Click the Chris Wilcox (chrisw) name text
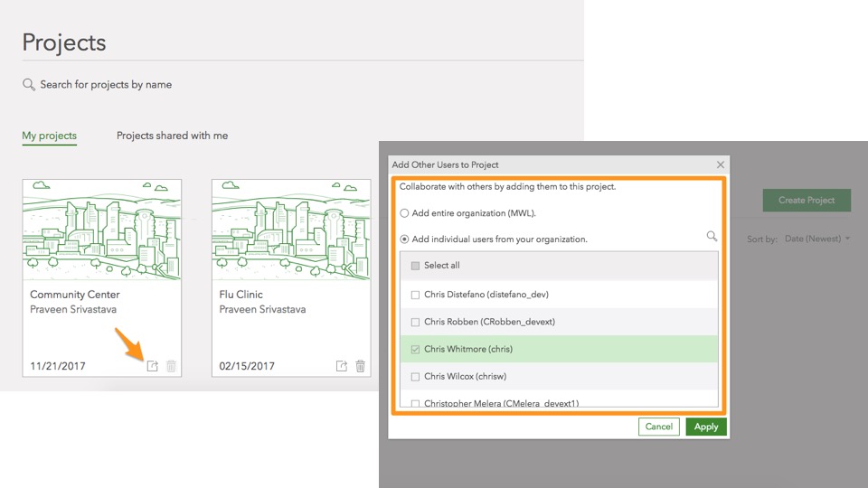868x488 pixels. coord(465,376)
